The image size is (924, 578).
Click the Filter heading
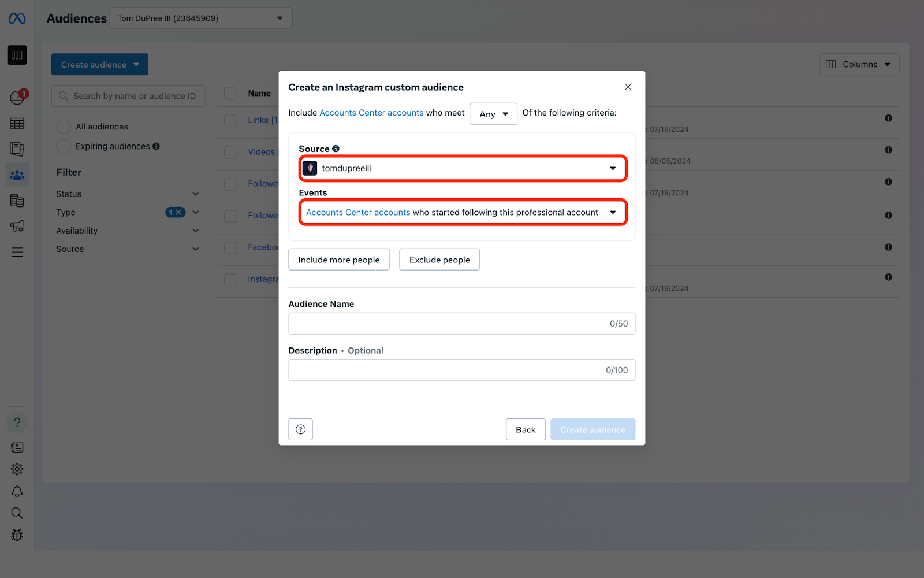69,172
